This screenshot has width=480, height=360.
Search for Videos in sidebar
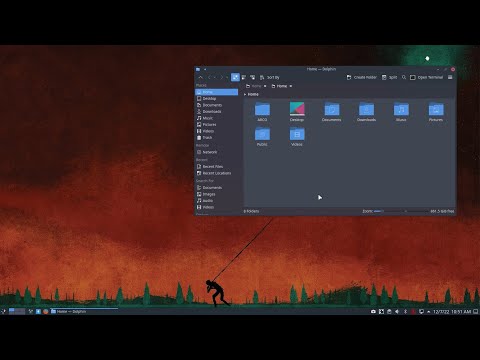[216, 207]
